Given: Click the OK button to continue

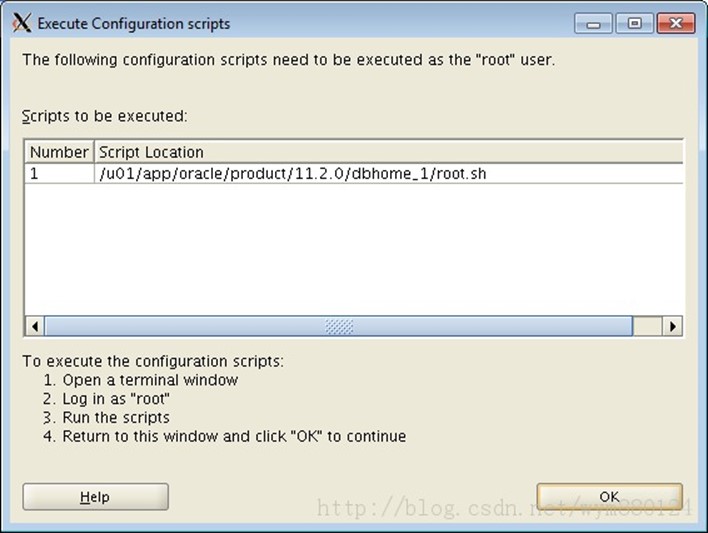Looking at the screenshot, I should click(x=610, y=497).
